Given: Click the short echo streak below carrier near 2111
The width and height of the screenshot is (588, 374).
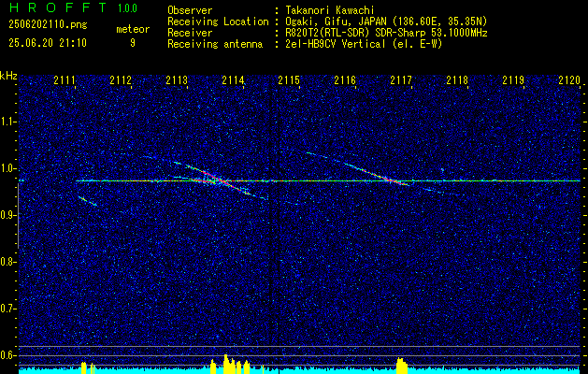Looking at the screenshot, I should (88, 201).
